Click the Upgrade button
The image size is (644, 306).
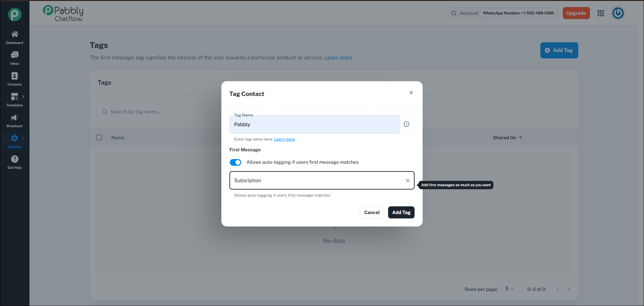576,13
